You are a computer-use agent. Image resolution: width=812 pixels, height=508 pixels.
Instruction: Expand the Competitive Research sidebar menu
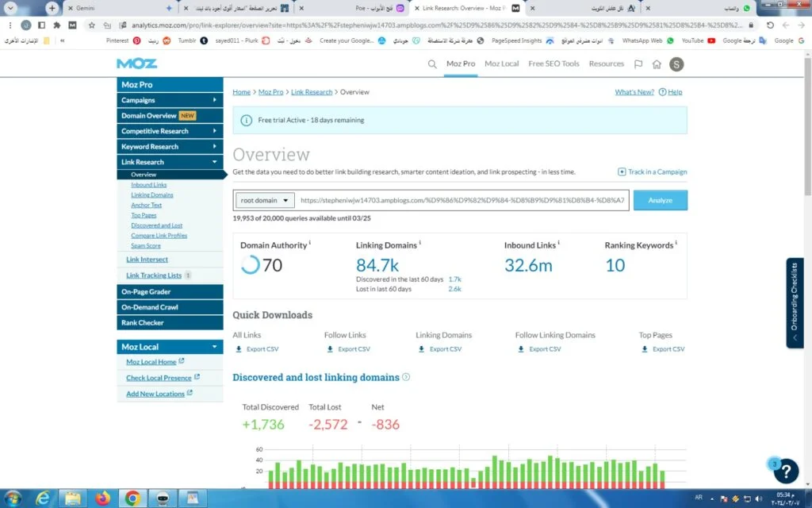tap(170, 131)
